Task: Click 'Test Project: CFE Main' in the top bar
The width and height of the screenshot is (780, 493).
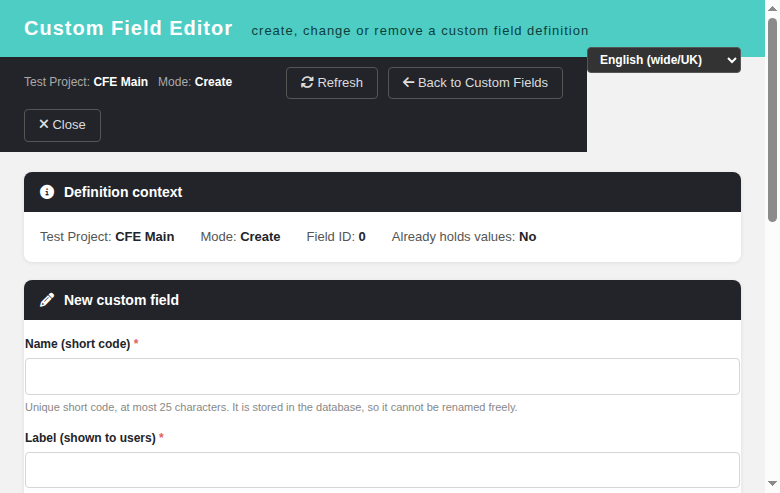Action: [86, 82]
